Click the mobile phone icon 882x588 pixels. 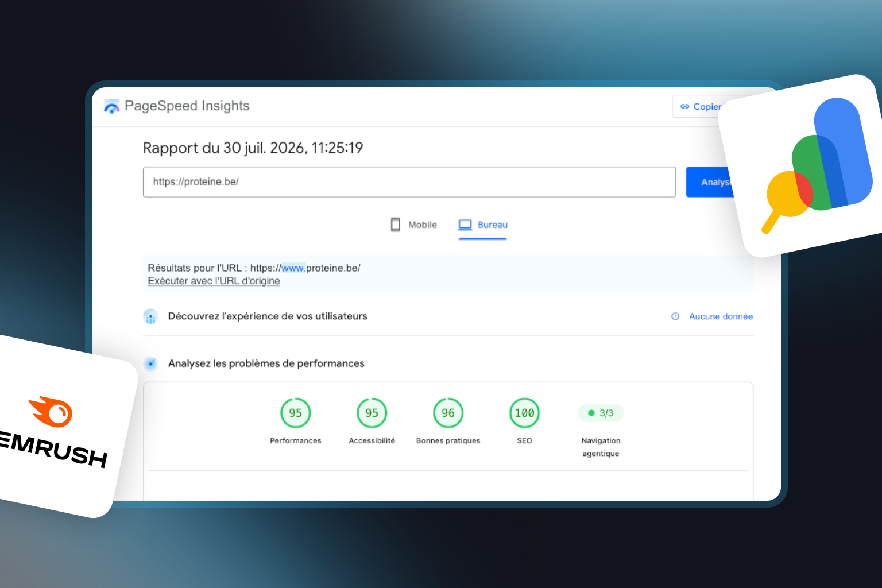396,225
